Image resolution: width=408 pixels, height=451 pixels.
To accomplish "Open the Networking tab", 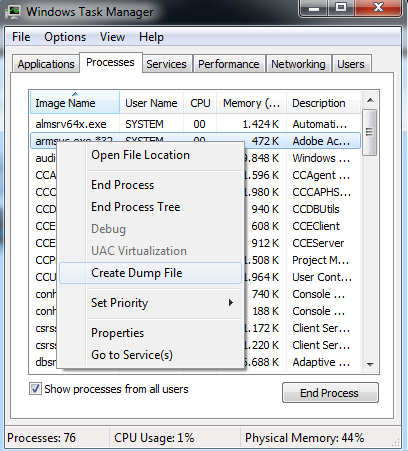I will 298,64.
